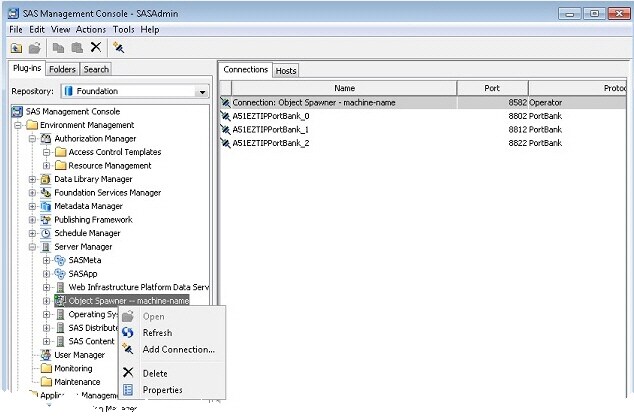Image resolution: width=634 pixels, height=419 pixels.
Task: Collapse the Authorization Manager node
Action: click(x=32, y=139)
